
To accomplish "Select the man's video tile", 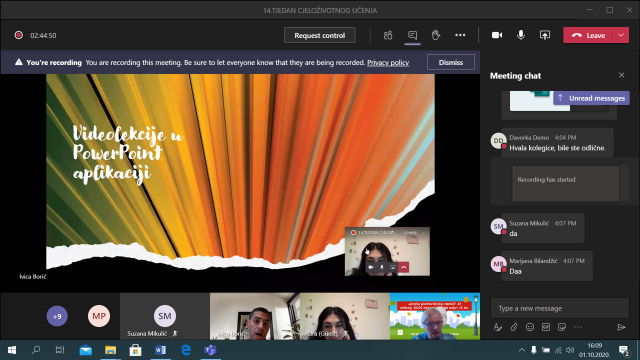I will point(255,316).
